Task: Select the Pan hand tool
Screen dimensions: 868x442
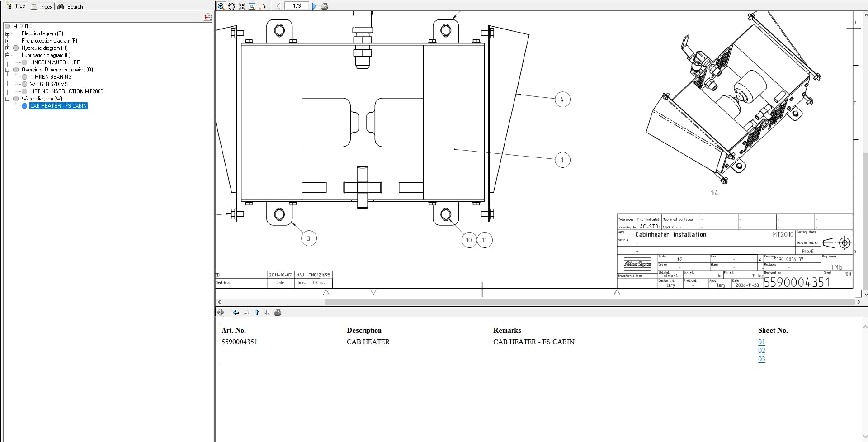Action: (x=231, y=6)
